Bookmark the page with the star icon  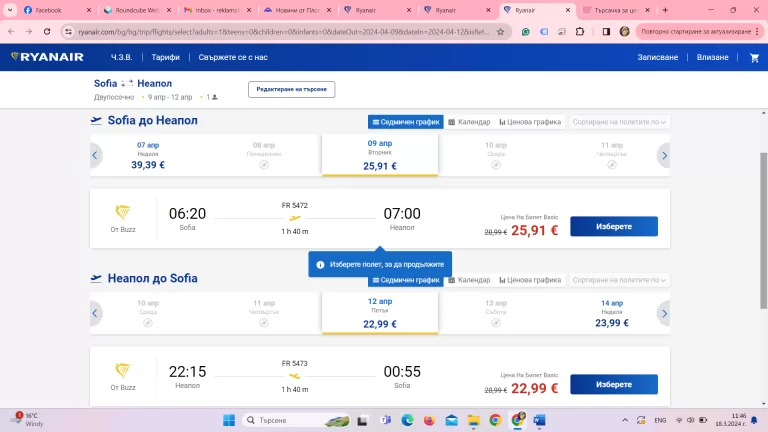click(x=500, y=32)
